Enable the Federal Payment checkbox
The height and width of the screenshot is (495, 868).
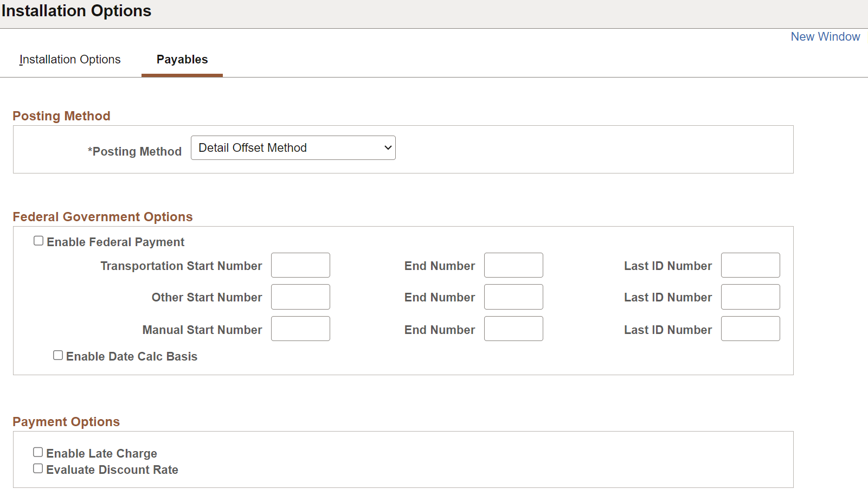[x=38, y=241]
